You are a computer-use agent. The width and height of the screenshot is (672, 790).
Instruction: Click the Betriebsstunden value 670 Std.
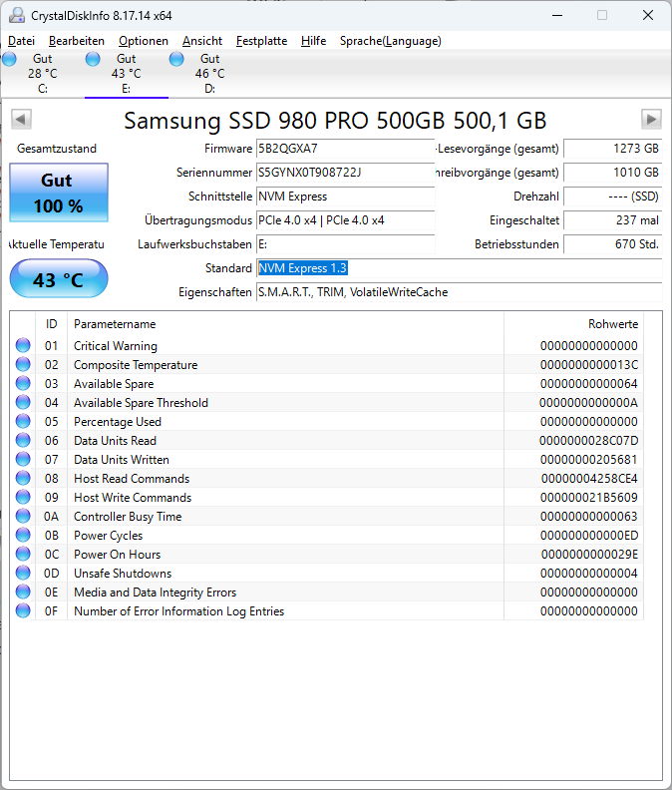pos(612,244)
